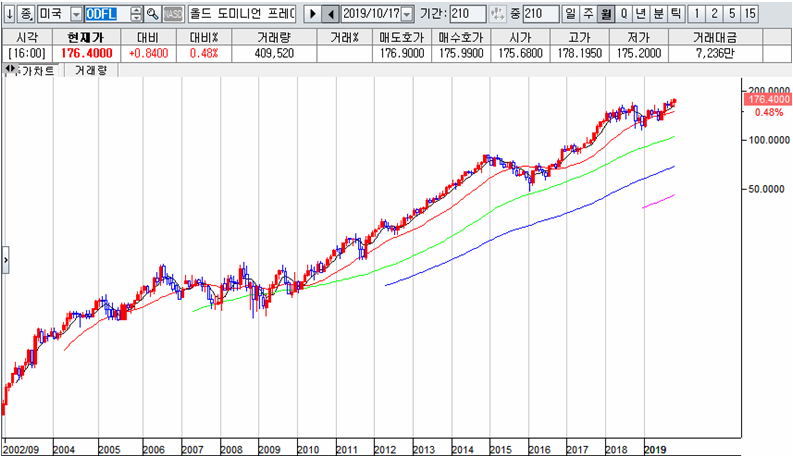Expand the left side panel arrow
The height and width of the screenshot is (456, 793).
pos(6,260)
